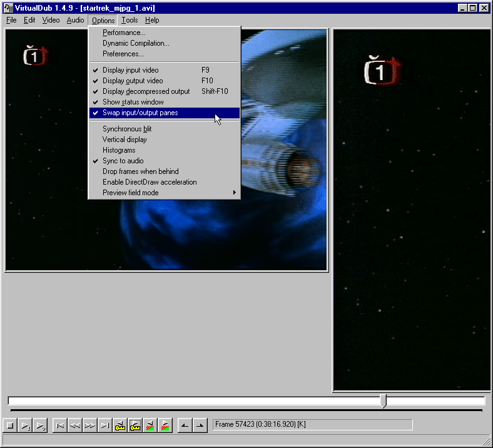Expand the Preview field mode submenu
The height and width of the screenshot is (448, 493).
coord(165,193)
